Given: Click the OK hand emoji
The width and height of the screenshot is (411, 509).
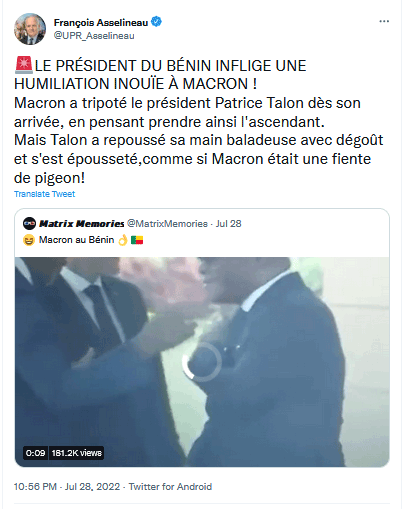Looking at the screenshot, I should 123,240.
